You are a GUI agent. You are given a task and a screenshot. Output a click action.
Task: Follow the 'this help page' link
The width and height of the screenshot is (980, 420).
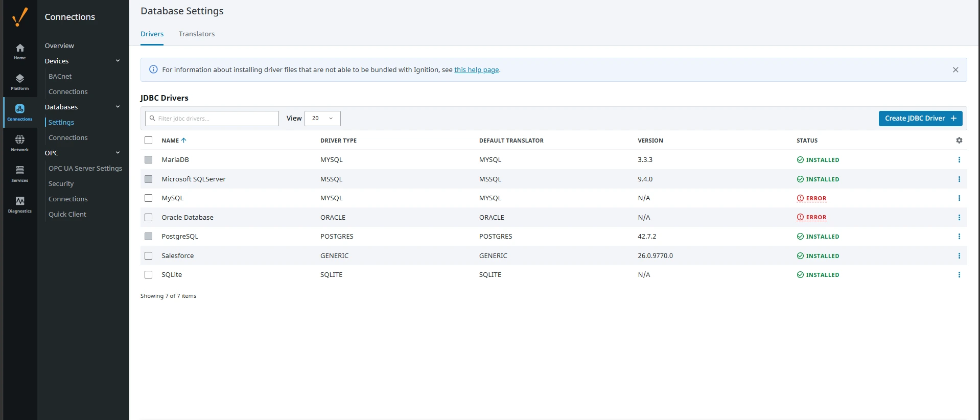[477, 70]
